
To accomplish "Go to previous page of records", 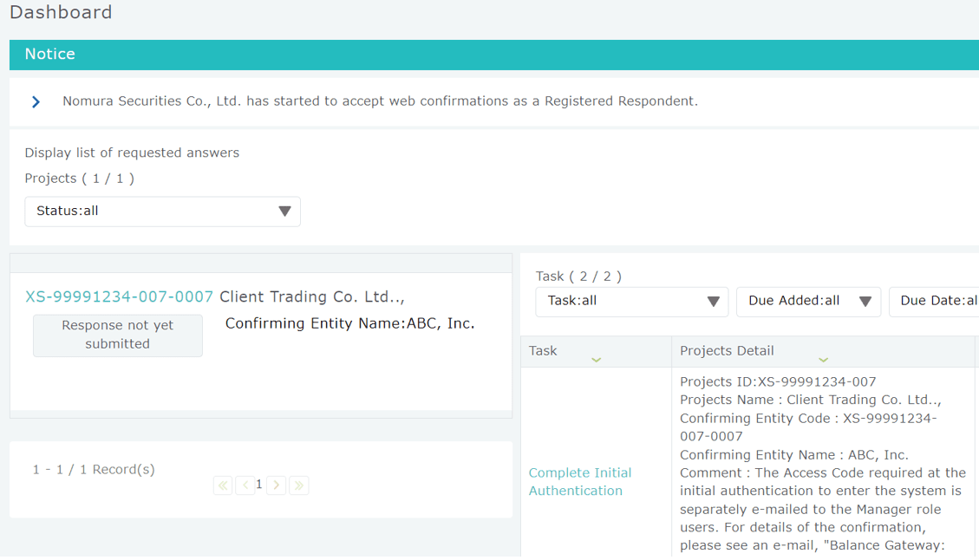I will (245, 485).
